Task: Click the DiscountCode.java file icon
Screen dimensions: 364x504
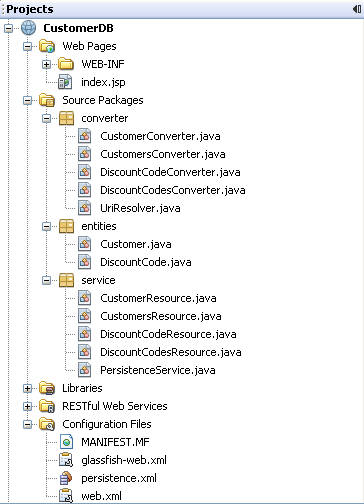Action: click(85, 262)
